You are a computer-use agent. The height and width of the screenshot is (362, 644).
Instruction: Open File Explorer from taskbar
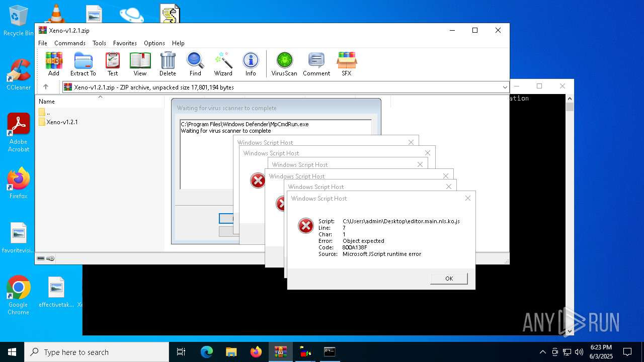pos(231,352)
